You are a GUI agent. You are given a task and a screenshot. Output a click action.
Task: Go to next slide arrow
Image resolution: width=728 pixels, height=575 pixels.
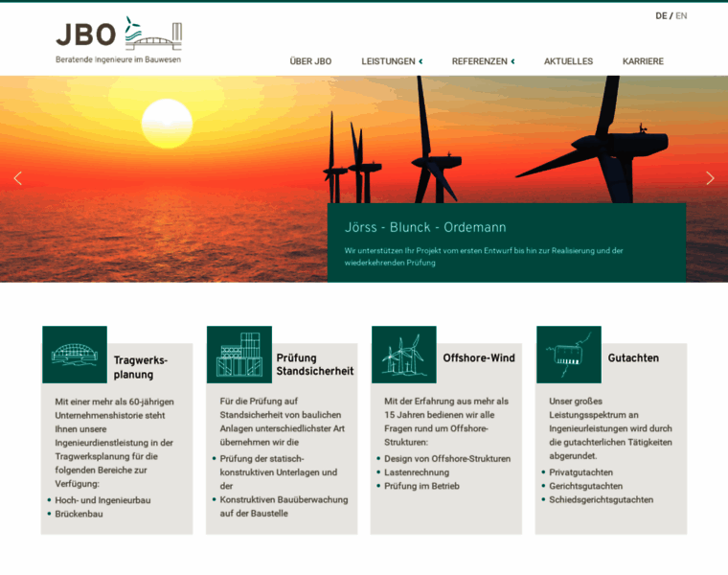[710, 178]
